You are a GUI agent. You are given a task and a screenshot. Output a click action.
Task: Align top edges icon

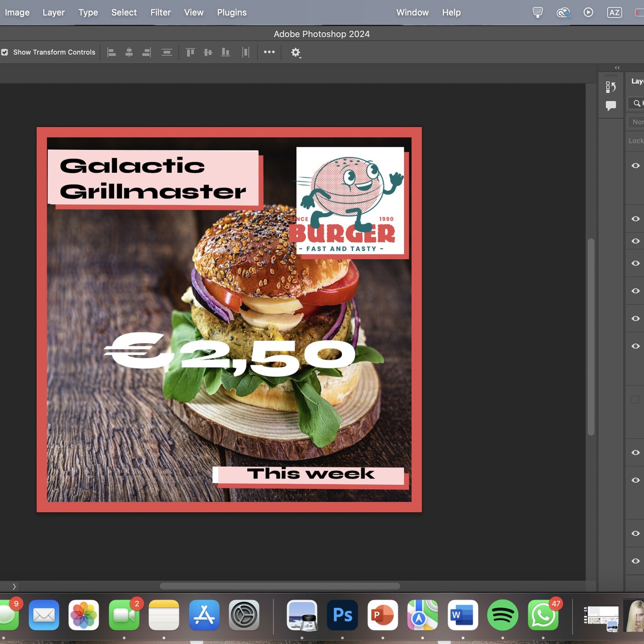190,52
